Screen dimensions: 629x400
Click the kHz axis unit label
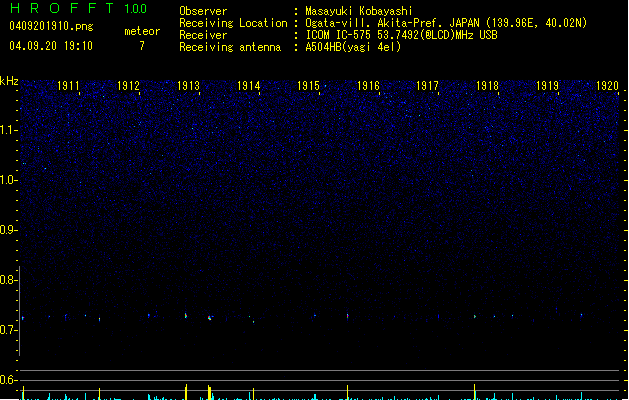[9, 81]
